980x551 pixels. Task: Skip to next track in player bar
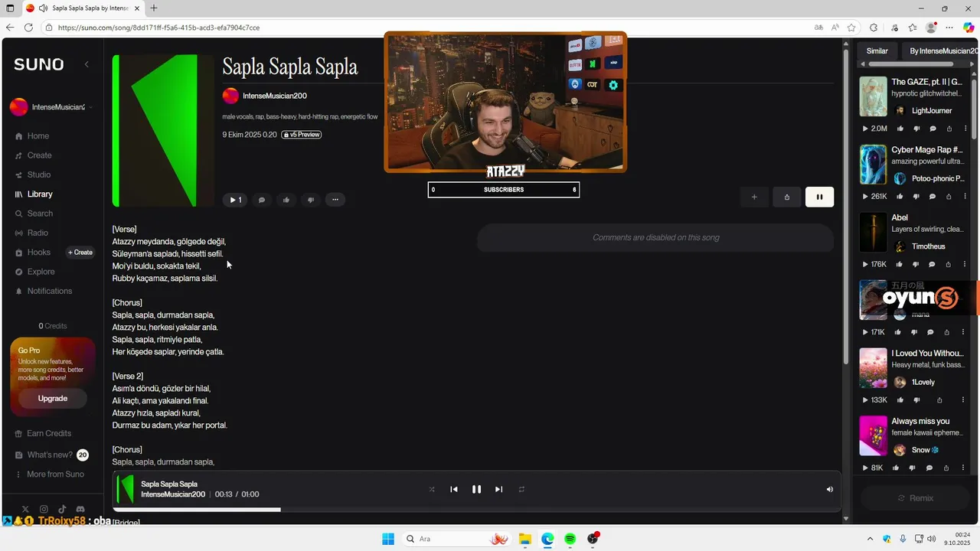[498, 490]
